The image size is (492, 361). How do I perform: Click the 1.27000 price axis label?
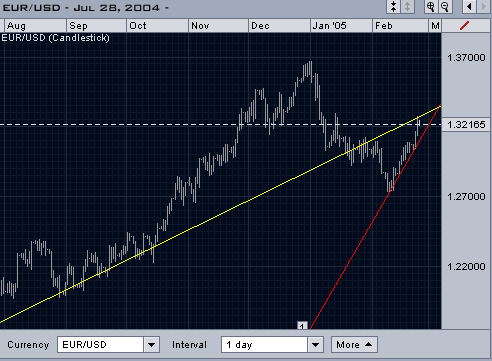466,197
